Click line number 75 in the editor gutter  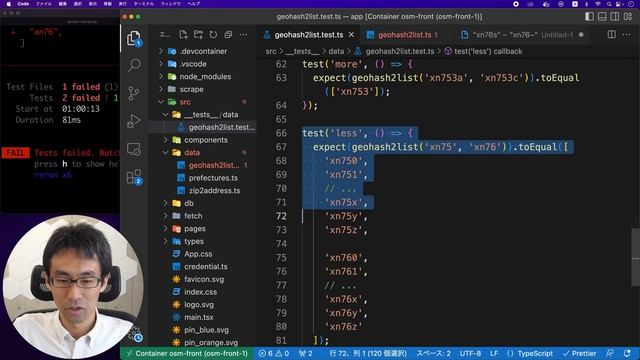point(281,258)
